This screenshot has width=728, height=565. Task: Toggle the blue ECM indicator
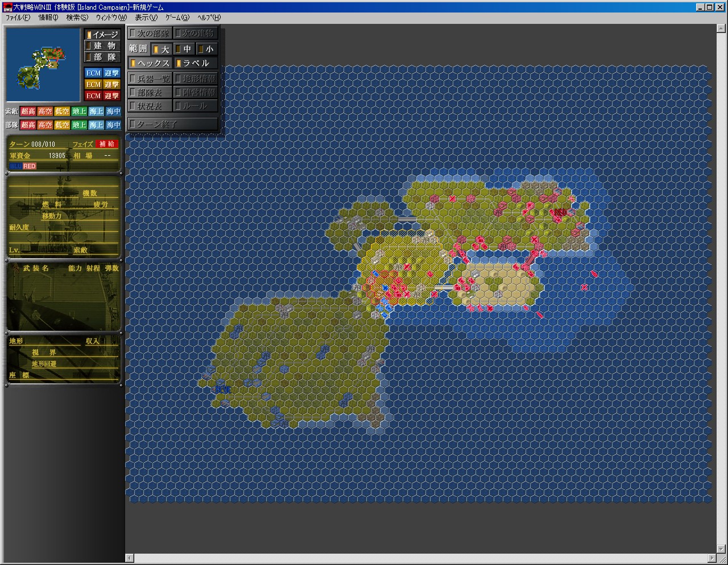tap(93, 73)
